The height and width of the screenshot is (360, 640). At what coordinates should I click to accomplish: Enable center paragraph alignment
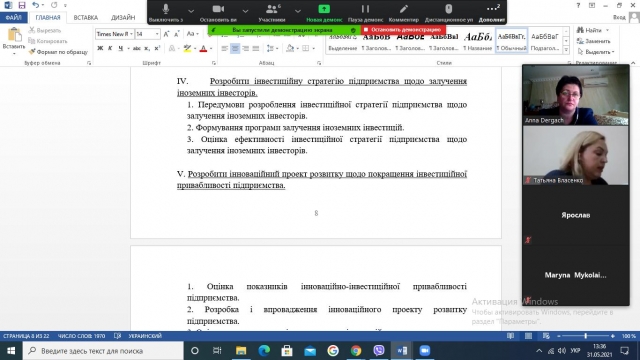coord(235,49)
